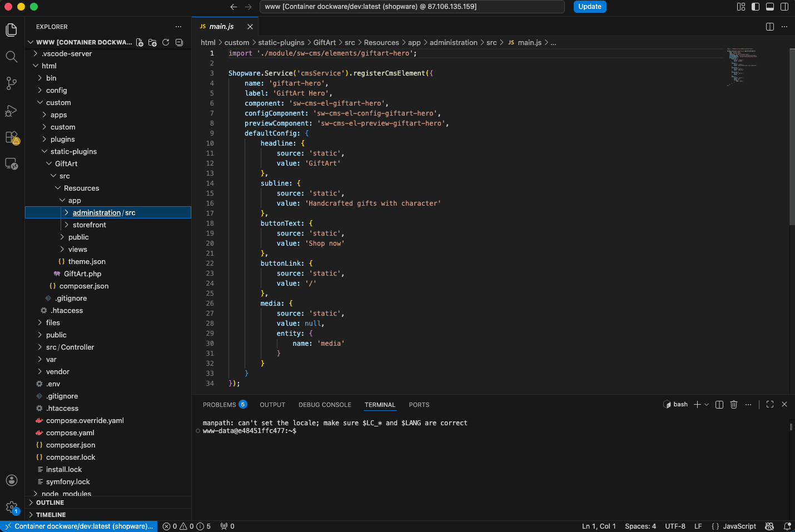Switch to the OUTPUT tab
The height and width of the screenshot is (532, 795).
tap(272, 405)
